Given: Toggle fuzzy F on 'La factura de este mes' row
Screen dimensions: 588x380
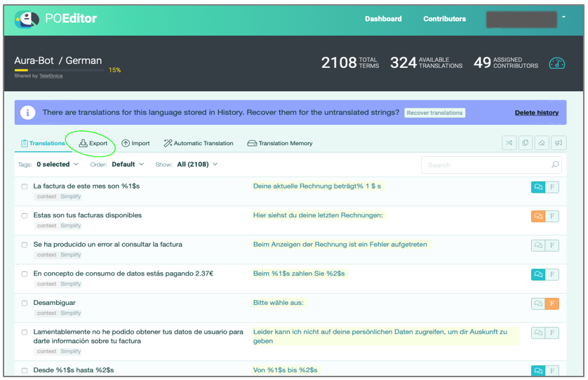Looking at the screenshot, I should (x=552, y=187).
